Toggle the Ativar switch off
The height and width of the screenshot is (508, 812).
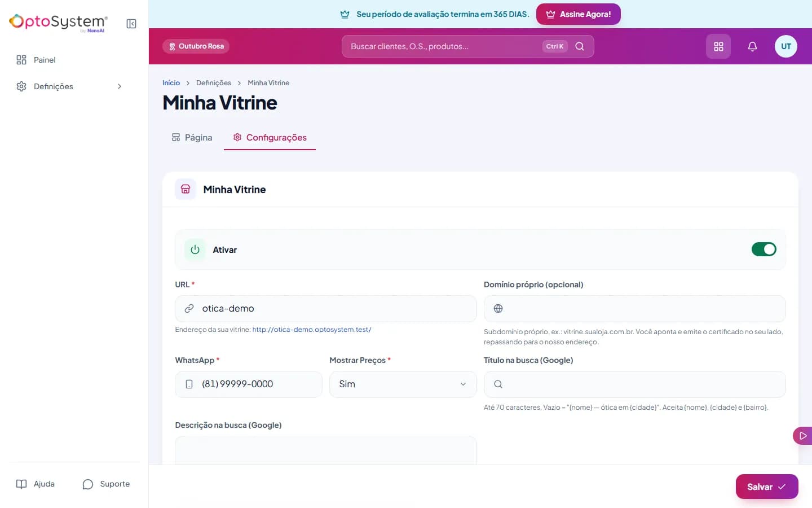(764, 249)
